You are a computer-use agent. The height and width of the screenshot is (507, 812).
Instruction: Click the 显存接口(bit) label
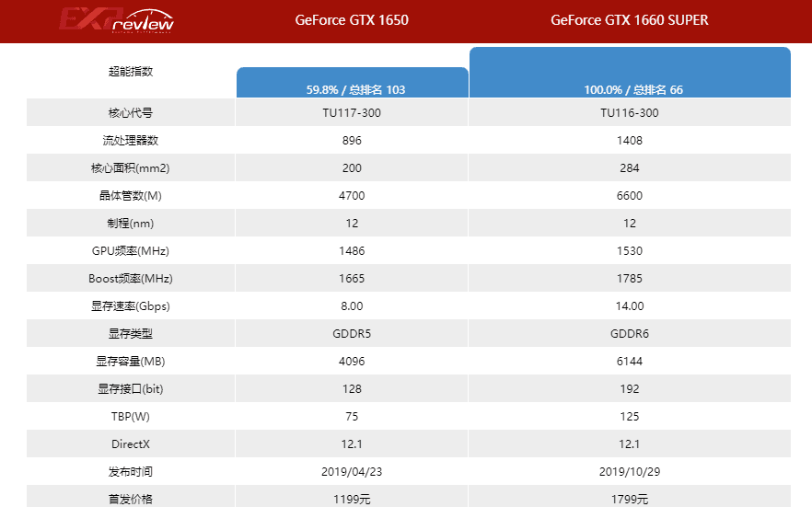tap(131, 389)
